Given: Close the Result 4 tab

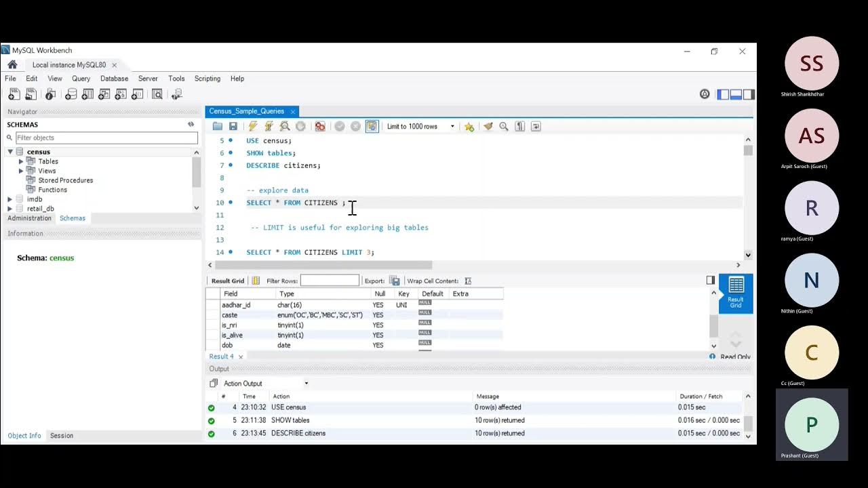Looking at the screenshot, I should point(240,357).
